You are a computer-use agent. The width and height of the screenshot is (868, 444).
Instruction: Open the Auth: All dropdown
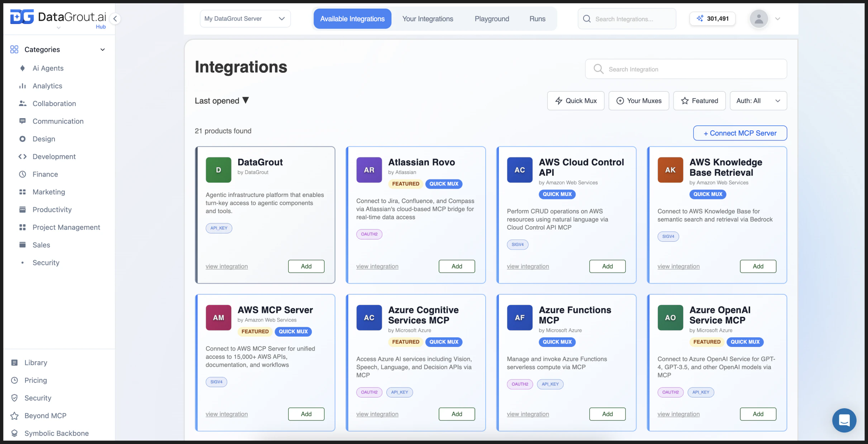click(758, 101)
